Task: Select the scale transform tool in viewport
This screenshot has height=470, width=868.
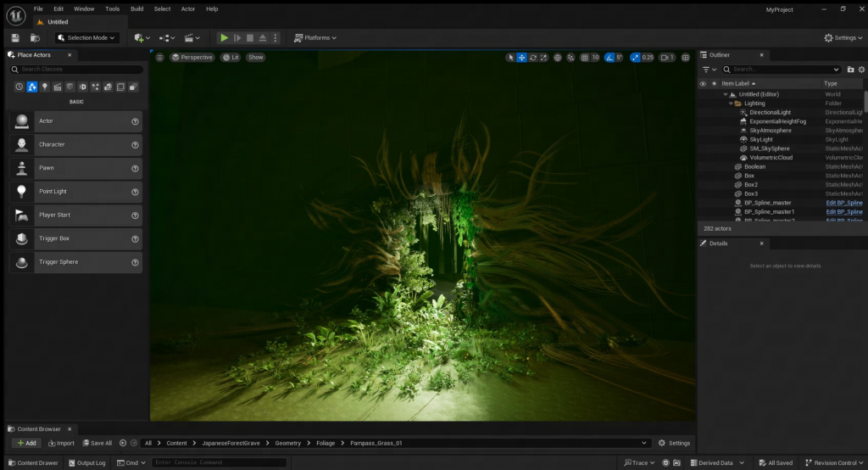Action: 544,58
